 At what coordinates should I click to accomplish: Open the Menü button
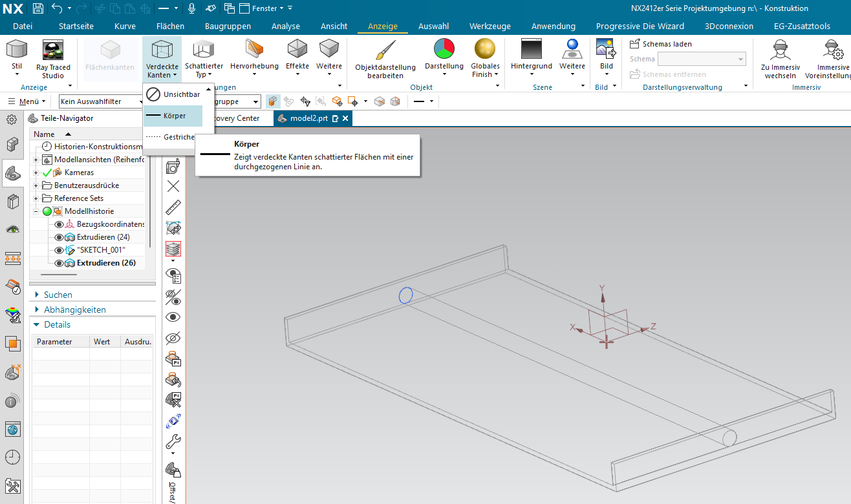click(27, 101)
